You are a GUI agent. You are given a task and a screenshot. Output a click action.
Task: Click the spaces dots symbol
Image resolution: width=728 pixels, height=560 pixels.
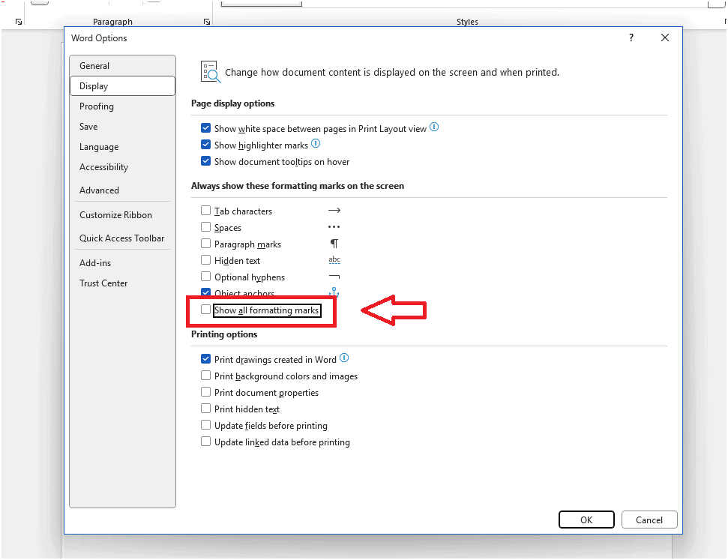click(334, 227)
